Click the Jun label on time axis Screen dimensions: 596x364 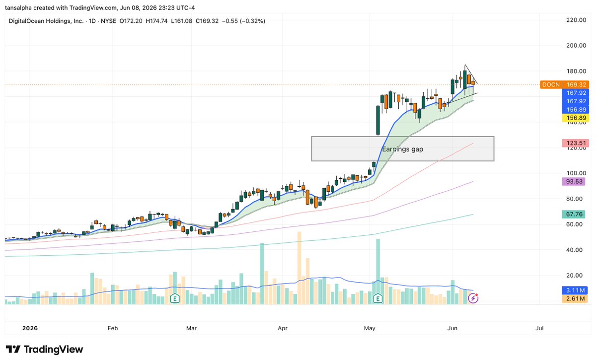452,328
